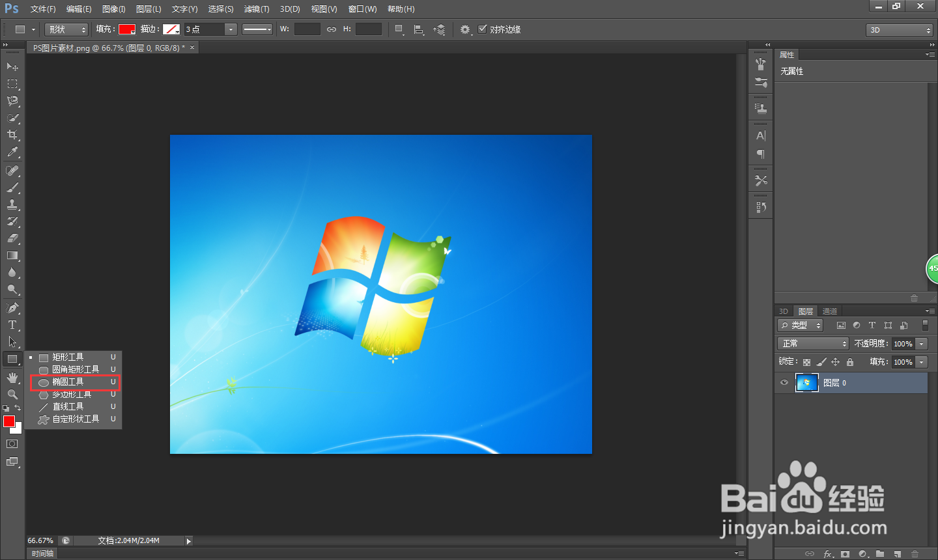The image size is (938, 560).
Task: Toggle visibility of 图层 0
Action: [x=784, y=383]
